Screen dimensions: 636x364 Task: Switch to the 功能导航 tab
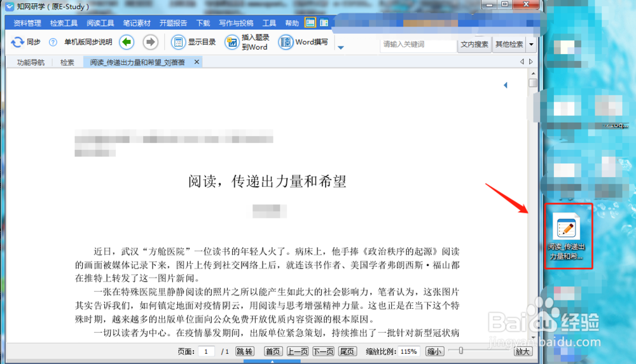[x=31, y=62]
